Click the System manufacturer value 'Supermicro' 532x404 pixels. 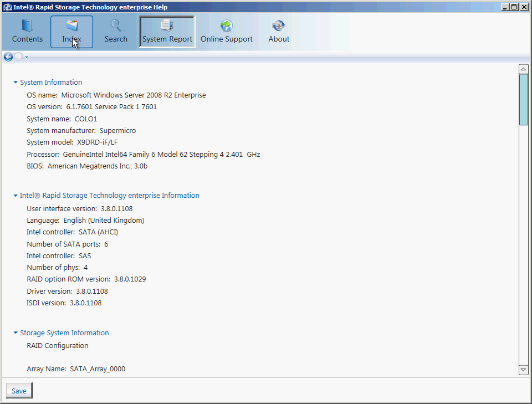point(117,131)
